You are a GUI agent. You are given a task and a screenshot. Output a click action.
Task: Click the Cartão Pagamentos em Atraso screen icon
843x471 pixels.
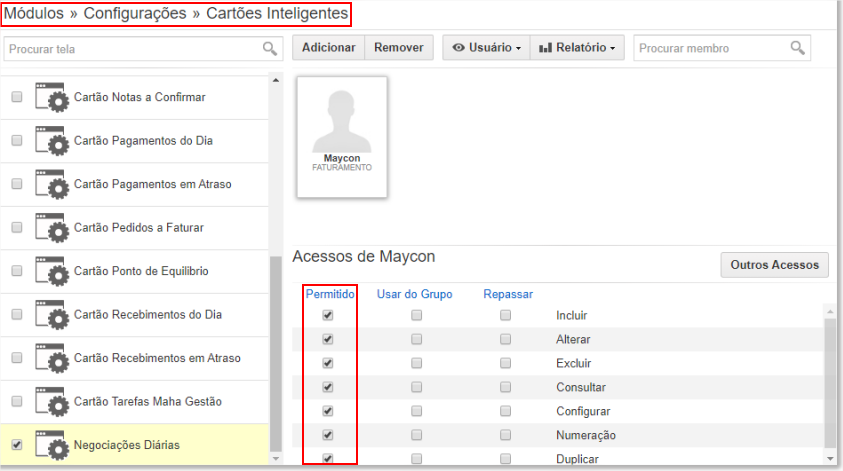[52, 184]
